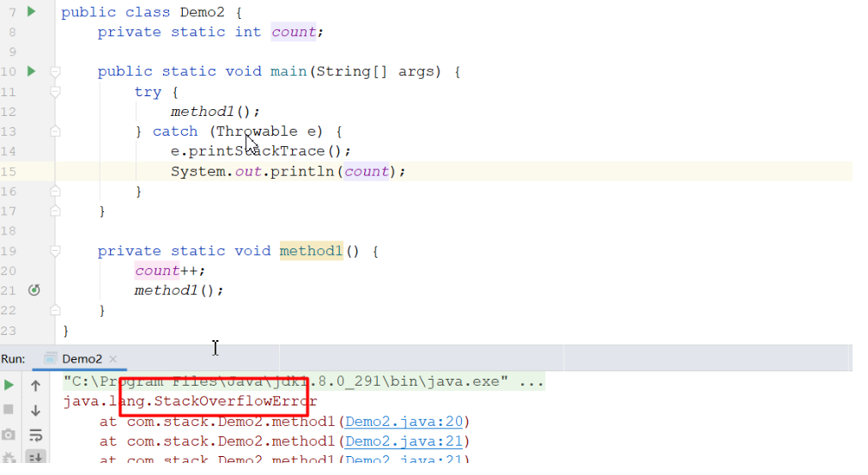Close the Demo2 run tab
The image size is (868, 475).
(113, 359)
